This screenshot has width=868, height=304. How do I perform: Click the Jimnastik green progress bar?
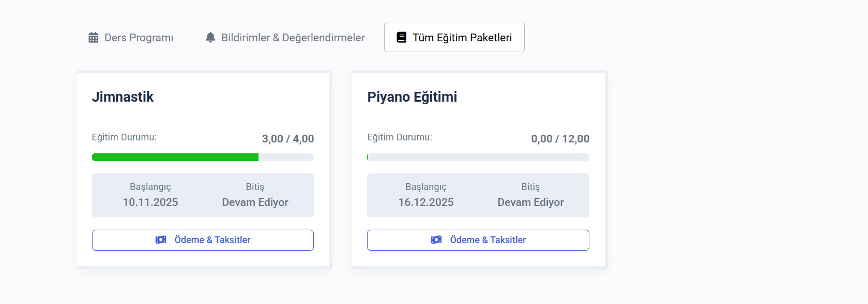[x=175, y=157]
